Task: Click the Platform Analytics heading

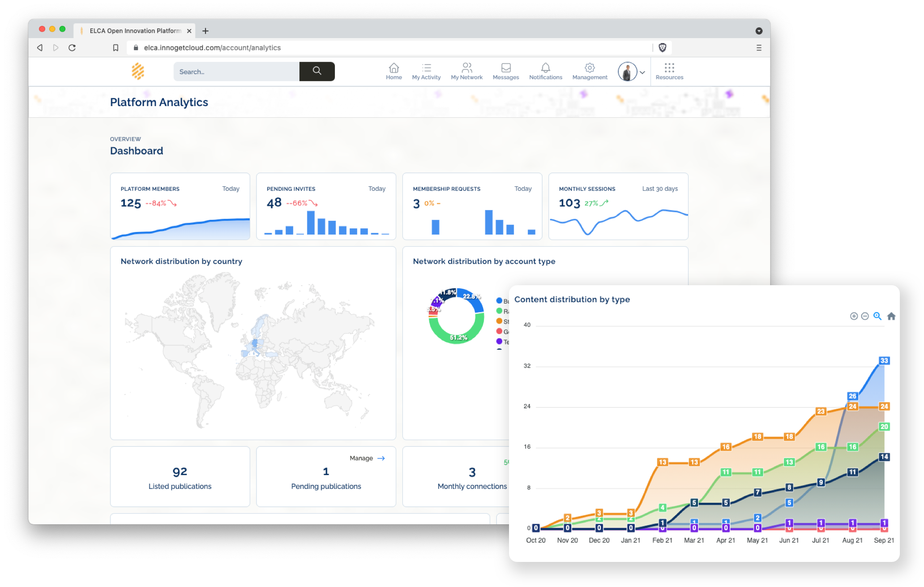Action: [x=159, y=103]
